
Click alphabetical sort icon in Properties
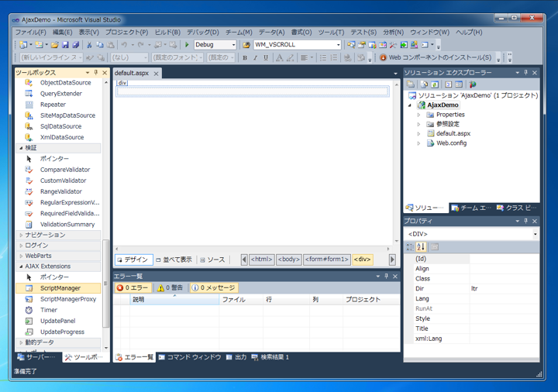tap(421, 246)
